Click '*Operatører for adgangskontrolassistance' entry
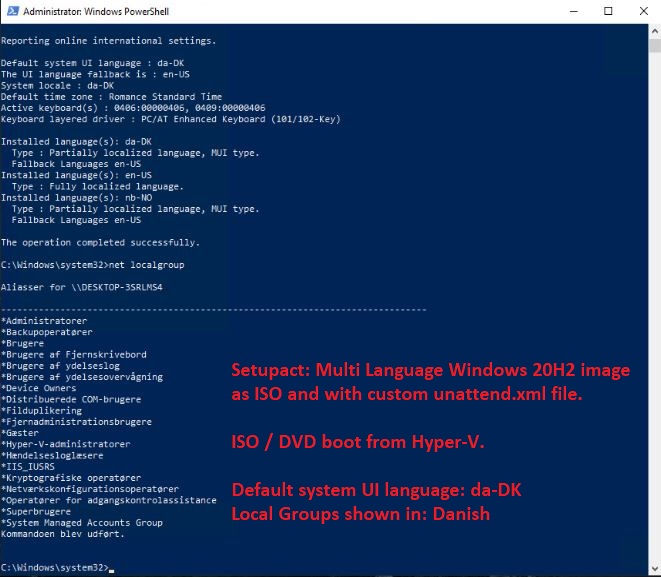 pyautogui.click(x=109, y=500)
